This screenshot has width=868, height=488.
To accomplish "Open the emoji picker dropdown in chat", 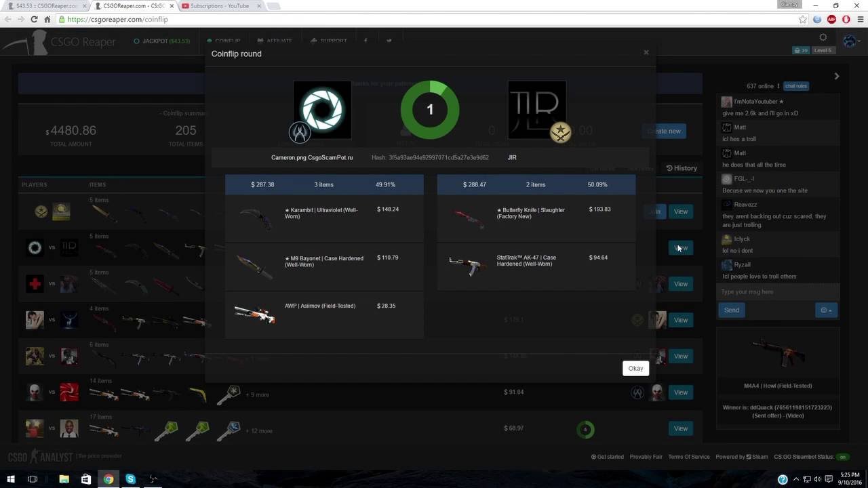I will [826, 310].
